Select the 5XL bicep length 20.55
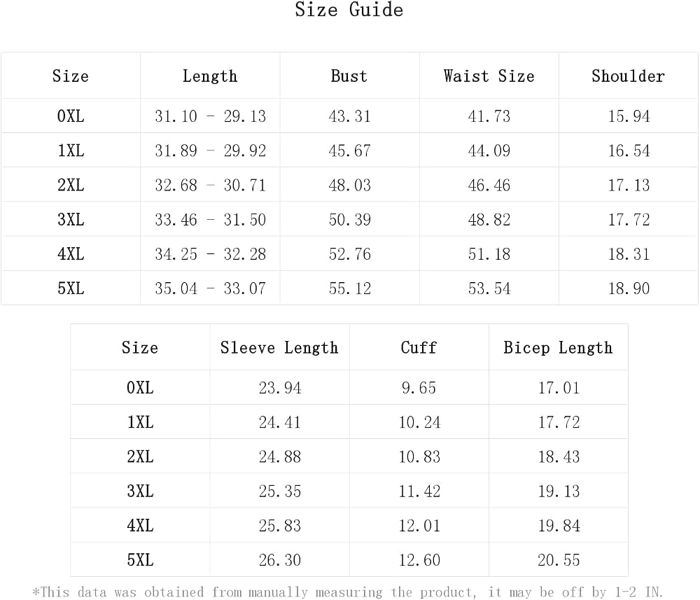The width and height of the screenshot is (700, 600). tap(559, 560)
